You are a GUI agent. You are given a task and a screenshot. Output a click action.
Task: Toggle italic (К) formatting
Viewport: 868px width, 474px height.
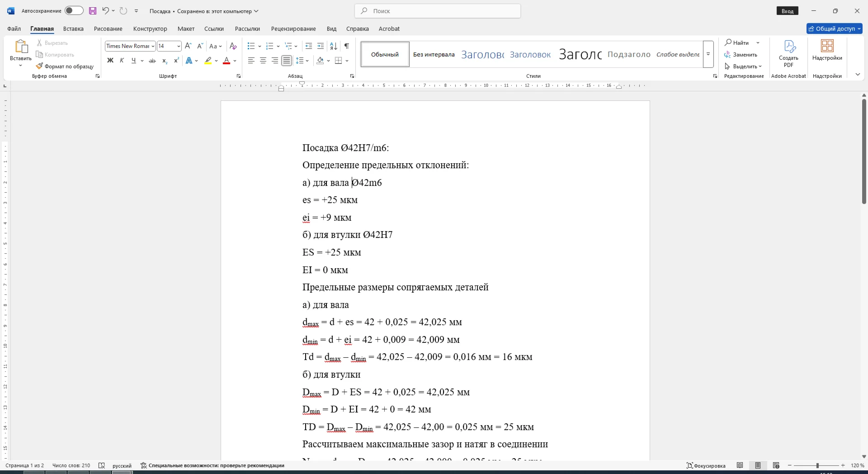pyautogui.click(x=122, y=61)
